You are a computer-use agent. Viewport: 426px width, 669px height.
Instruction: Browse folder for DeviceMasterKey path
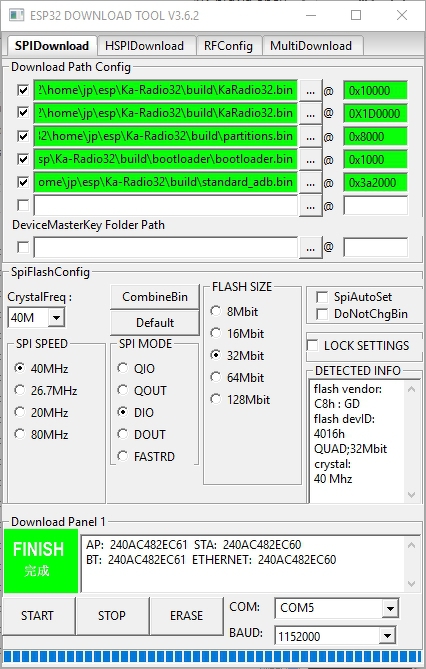310,247
